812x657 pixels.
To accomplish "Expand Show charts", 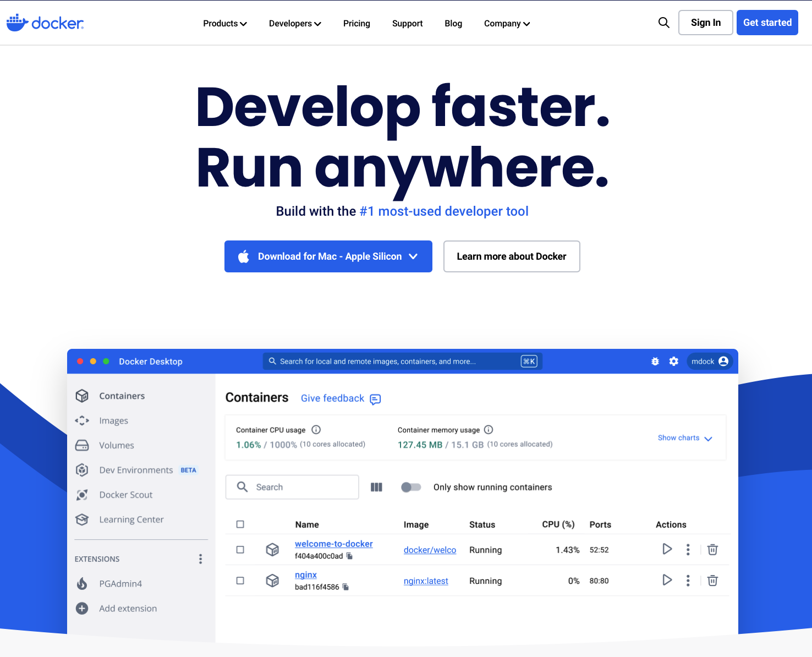I will pyautogui.click(x=685, y=438).
